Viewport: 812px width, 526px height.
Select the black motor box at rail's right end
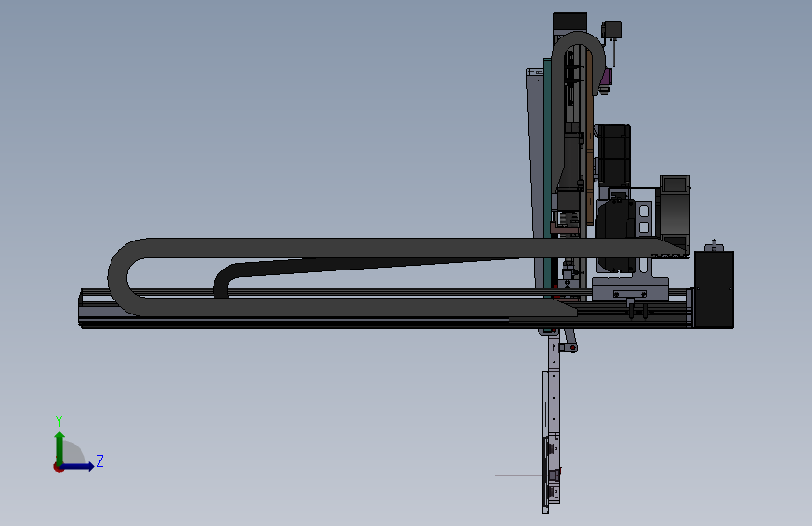click(x=714, y=289)
